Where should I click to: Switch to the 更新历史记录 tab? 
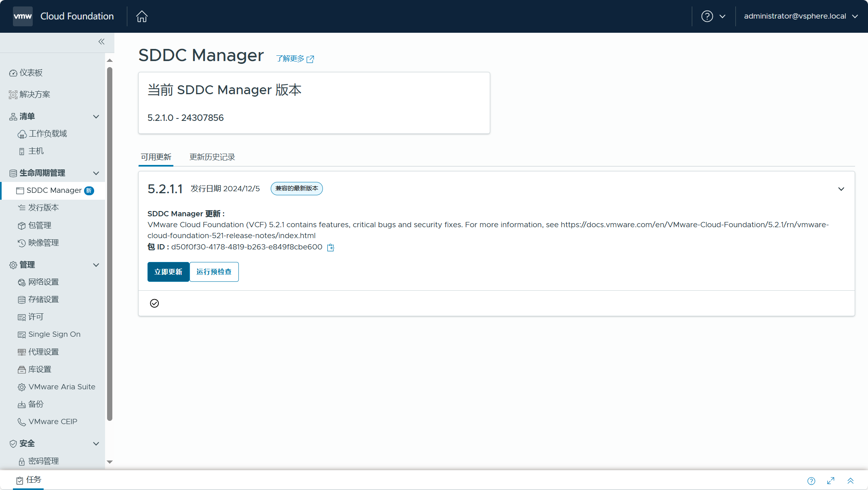pyautogui.click(x=212, y=157)
